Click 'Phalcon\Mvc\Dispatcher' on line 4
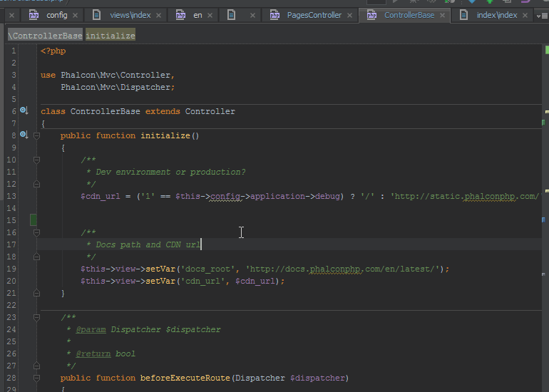 [116, 87]
